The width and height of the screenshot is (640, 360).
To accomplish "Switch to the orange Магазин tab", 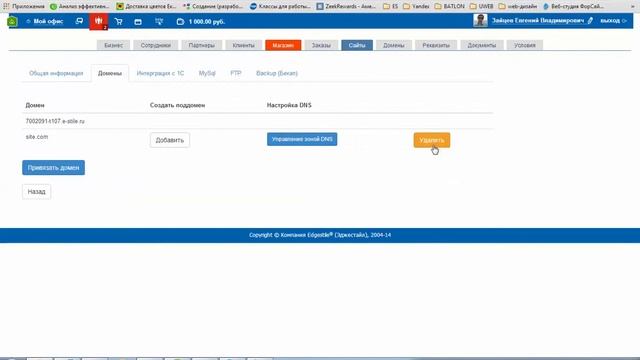I will (x=283, y=45).
